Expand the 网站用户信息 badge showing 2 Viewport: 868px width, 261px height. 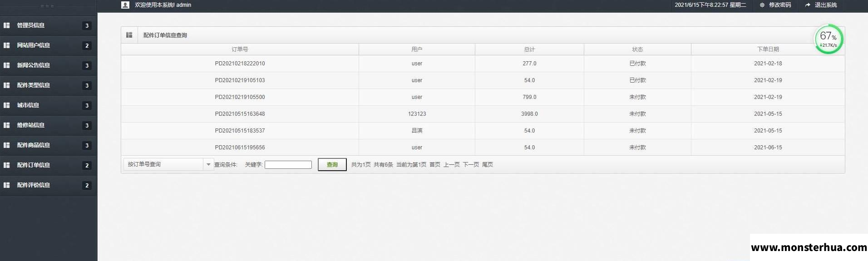tap(87, 46)
